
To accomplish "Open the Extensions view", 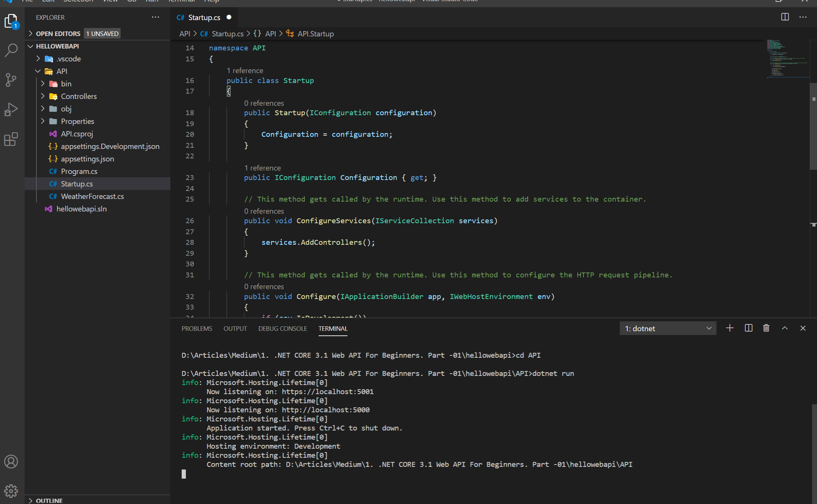I will tap(11, 139).
